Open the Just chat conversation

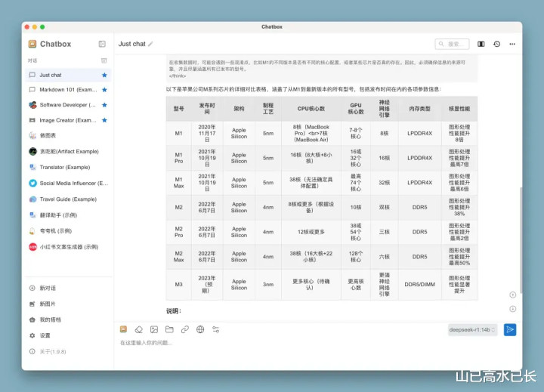pyautogui.click(x=68, y=75)
